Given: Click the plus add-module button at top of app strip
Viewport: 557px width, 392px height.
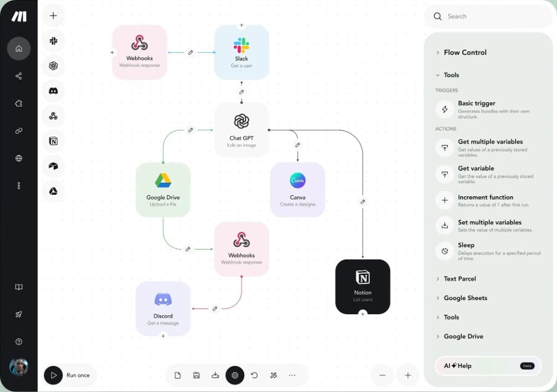Looking at the screenshot, I should [53, 16].
